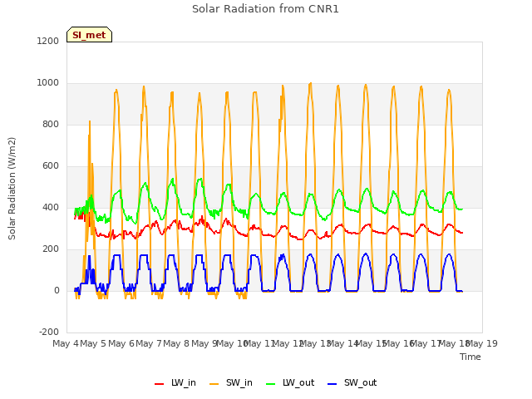The height and width of the screenshot is (399, 532).
Task: Toggle the SW_out legend entry
Action: coord(352,383)
